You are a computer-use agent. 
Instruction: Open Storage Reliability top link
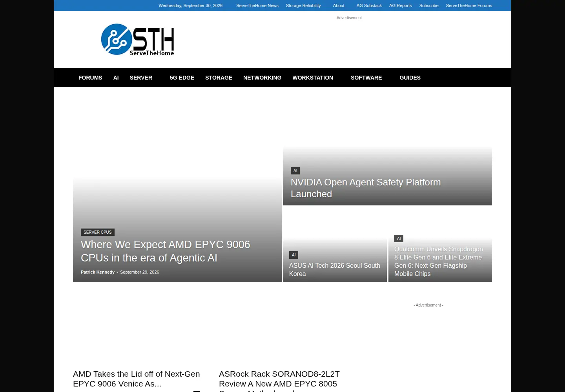[x=303, y=5]
